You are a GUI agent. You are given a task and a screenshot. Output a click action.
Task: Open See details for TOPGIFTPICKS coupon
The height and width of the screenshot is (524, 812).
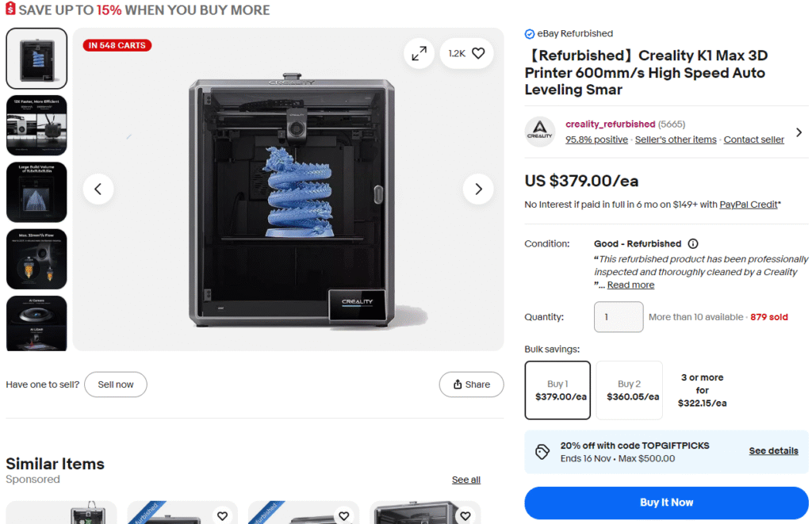point(773,451)
